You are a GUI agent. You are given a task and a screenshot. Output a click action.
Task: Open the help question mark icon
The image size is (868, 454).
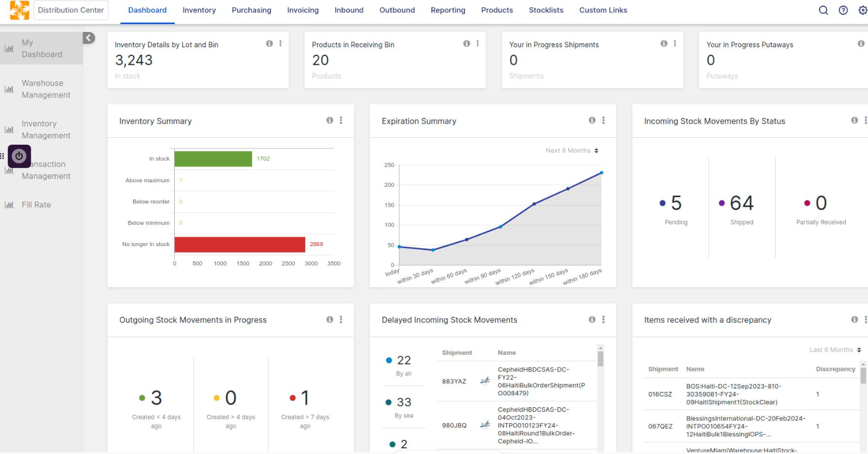tap(844, 10)
